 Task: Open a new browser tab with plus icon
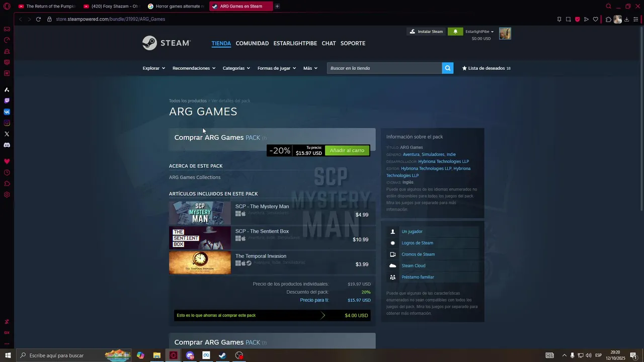(277, 6)
